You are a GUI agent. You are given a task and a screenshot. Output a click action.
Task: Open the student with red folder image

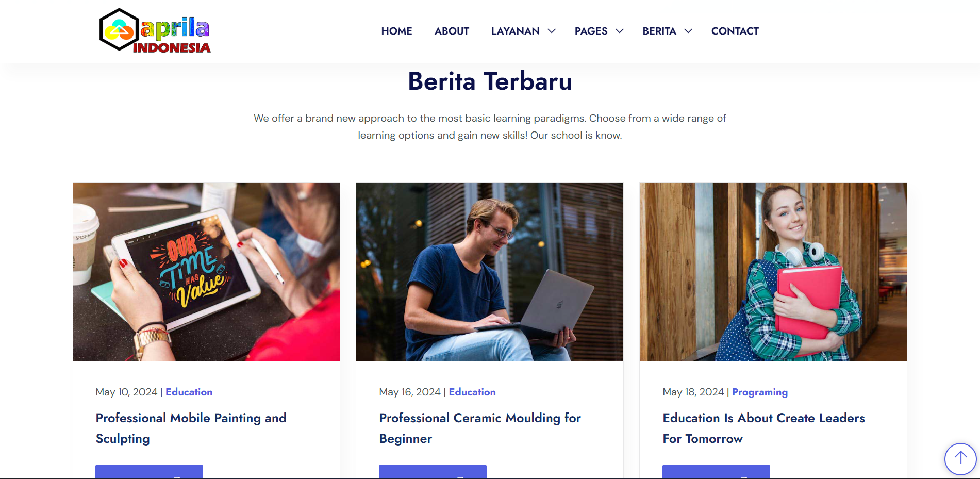point(773,271)
